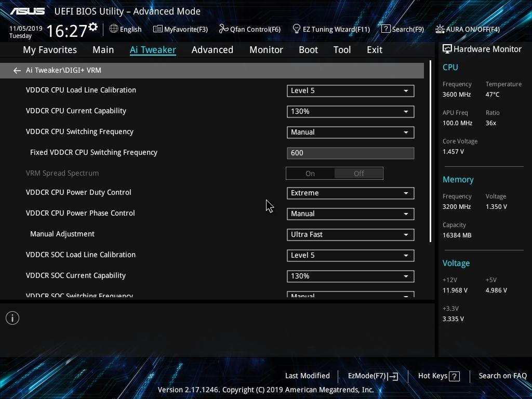Screen dimensions: 532x399
Task: Select VDDCR CPU Load Line Calibration label
Action: coord(81,90)
